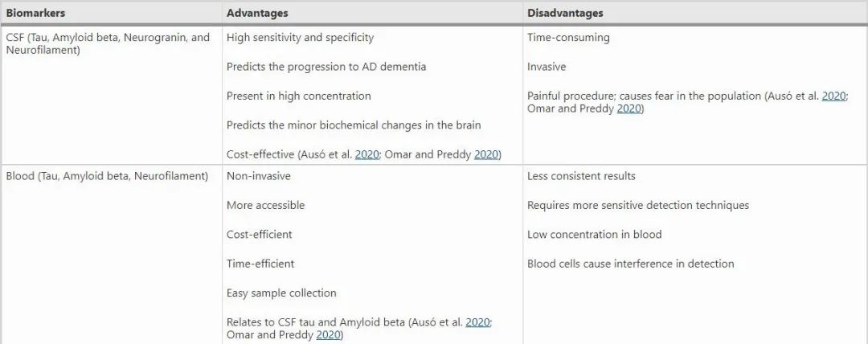868x344 pixels.
Task: Click the Time-consuming disadvantage text
Action: [x=568, y=37]
